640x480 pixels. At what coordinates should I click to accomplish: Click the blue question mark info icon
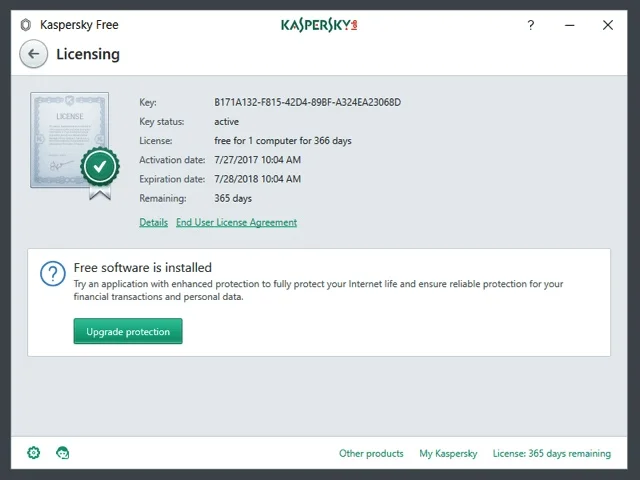53,273
